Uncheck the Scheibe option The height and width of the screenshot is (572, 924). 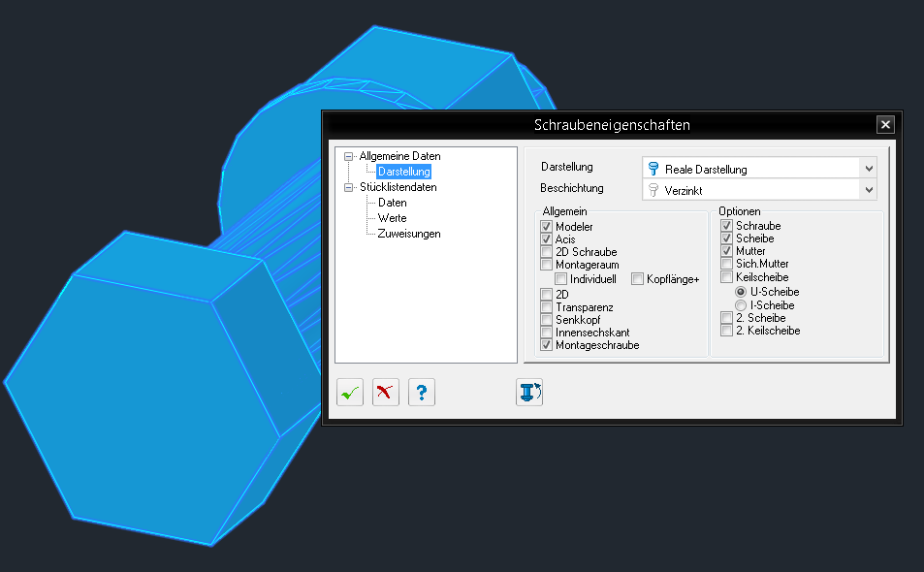coord(726,238)
